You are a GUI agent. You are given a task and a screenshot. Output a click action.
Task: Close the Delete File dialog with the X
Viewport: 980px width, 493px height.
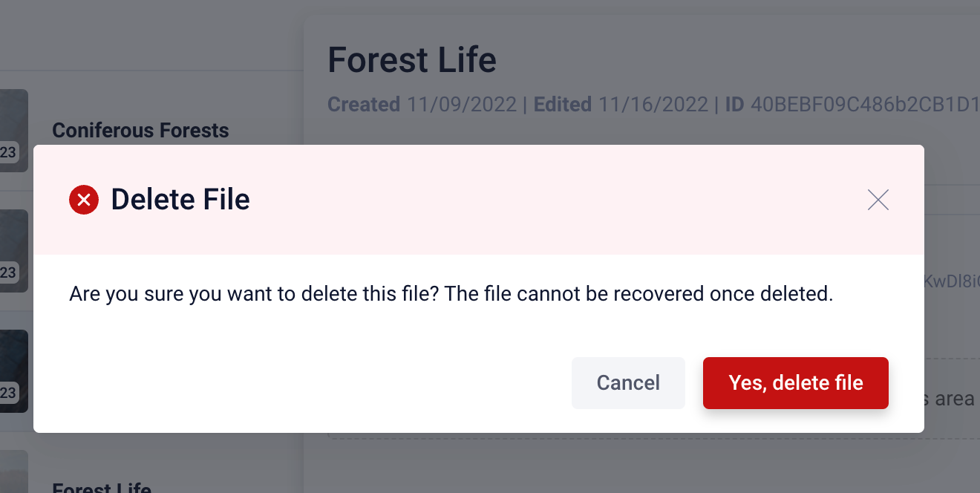click(878, 200)
